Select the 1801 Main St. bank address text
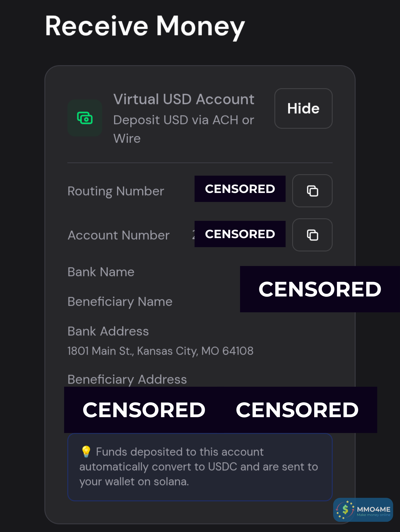 coord(160,351)
